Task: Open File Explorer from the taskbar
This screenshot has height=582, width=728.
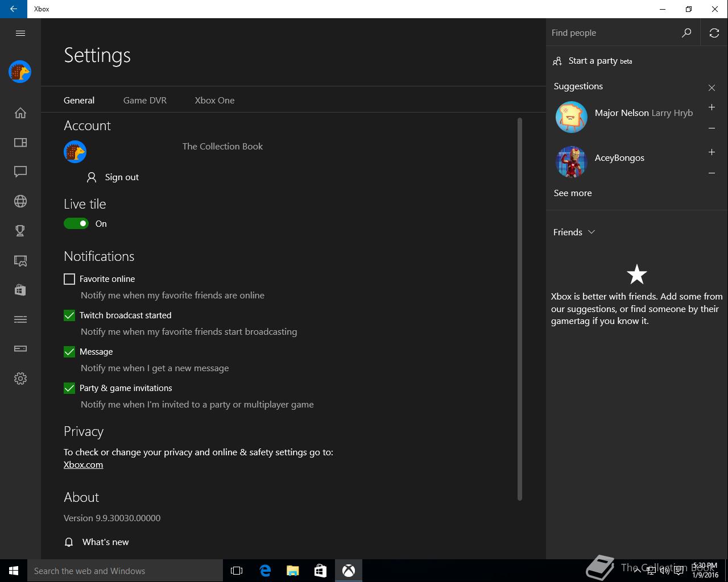Action: [x=293, y=571]
